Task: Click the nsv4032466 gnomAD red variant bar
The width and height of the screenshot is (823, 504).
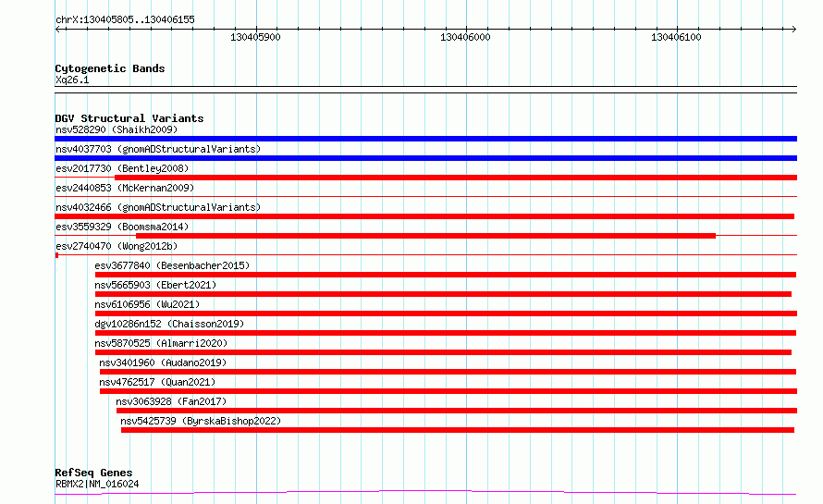Action: 424,216
